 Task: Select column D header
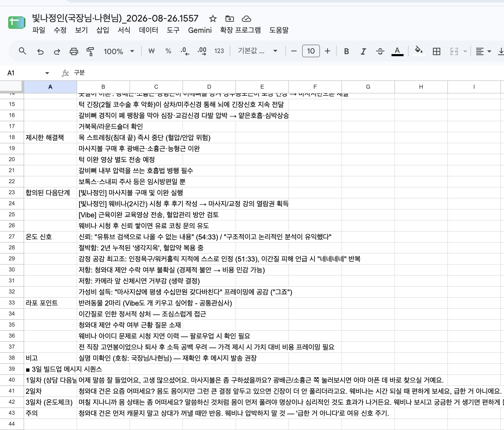click(x=209, y=87)
